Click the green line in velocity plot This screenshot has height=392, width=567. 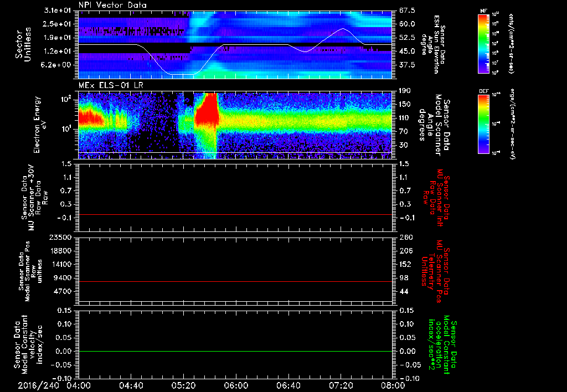tap(235, 351)
